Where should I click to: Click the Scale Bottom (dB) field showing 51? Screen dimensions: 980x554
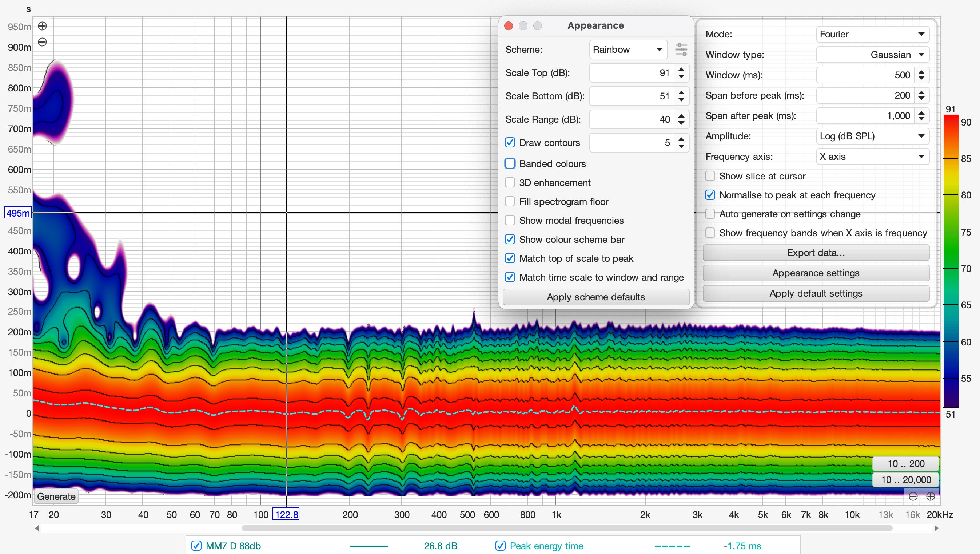(632, 96)
